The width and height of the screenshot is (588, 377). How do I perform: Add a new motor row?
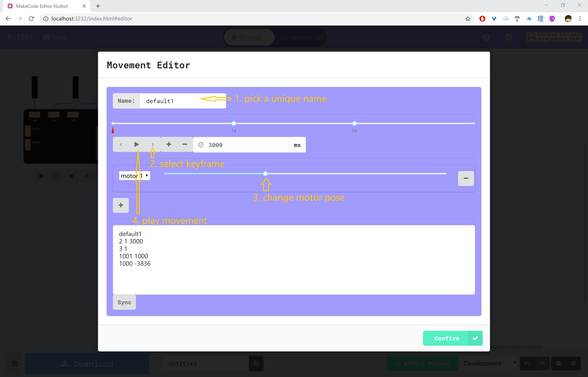pos(121,205)
